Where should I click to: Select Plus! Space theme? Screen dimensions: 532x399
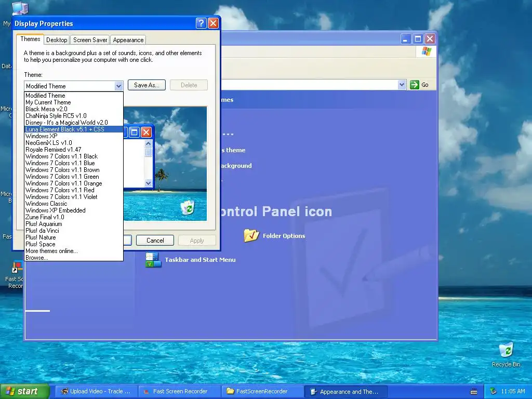pyautogui.click(x=74, y=244)
